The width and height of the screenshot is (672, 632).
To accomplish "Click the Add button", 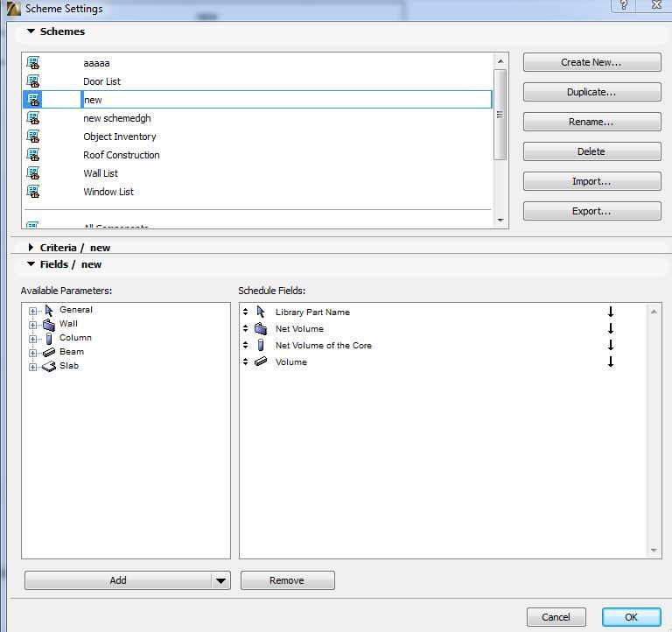I will click(x=118, y=580).
